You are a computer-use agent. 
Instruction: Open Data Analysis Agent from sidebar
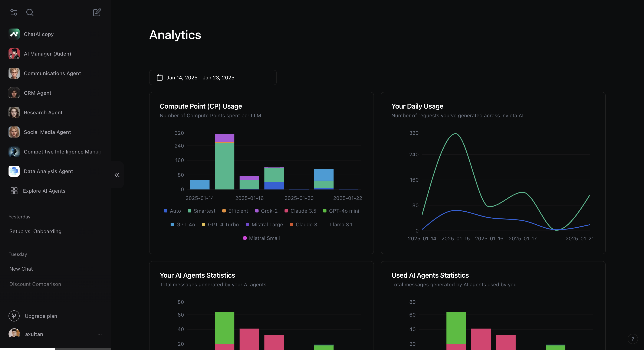[x=48, y=171]
